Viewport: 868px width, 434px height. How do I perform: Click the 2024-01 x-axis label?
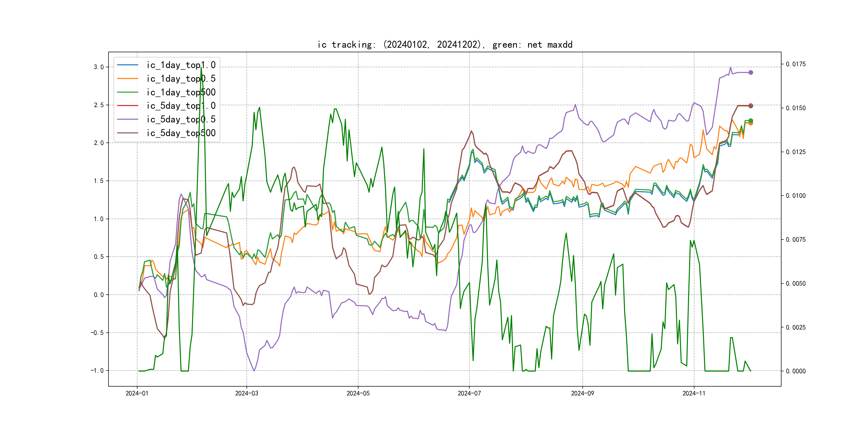(x=137, y=393)
